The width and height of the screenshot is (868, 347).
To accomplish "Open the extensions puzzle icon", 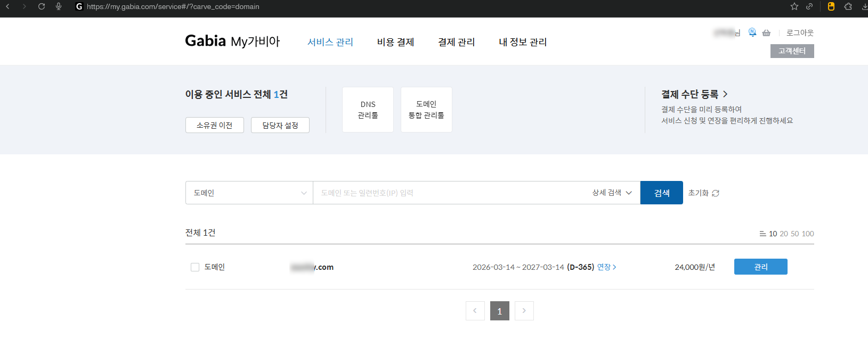I will (848, 6).
